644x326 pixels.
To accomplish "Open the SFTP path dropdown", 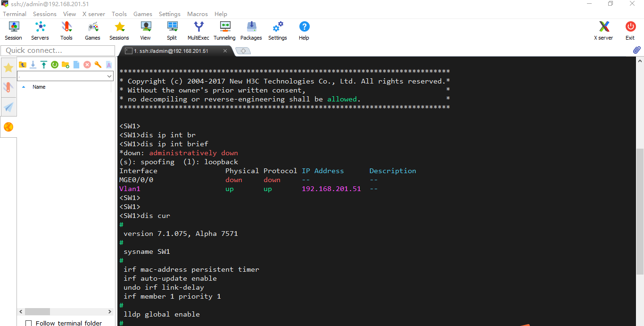I will tap(110, 75).
